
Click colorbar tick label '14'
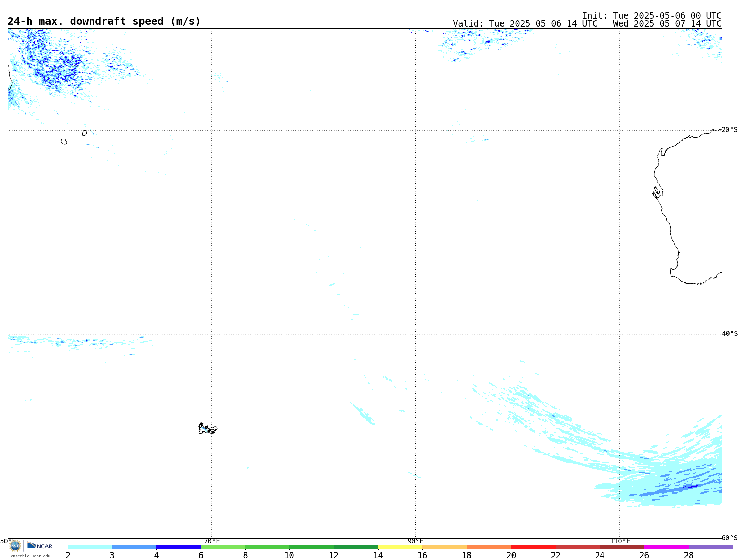[x=378, y=555]
